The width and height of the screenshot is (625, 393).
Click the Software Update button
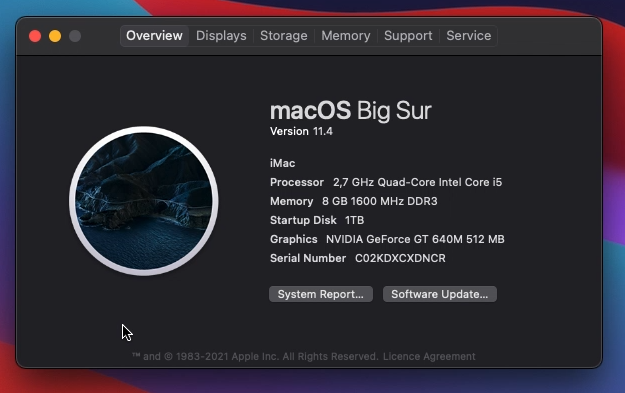pos(440,294)
